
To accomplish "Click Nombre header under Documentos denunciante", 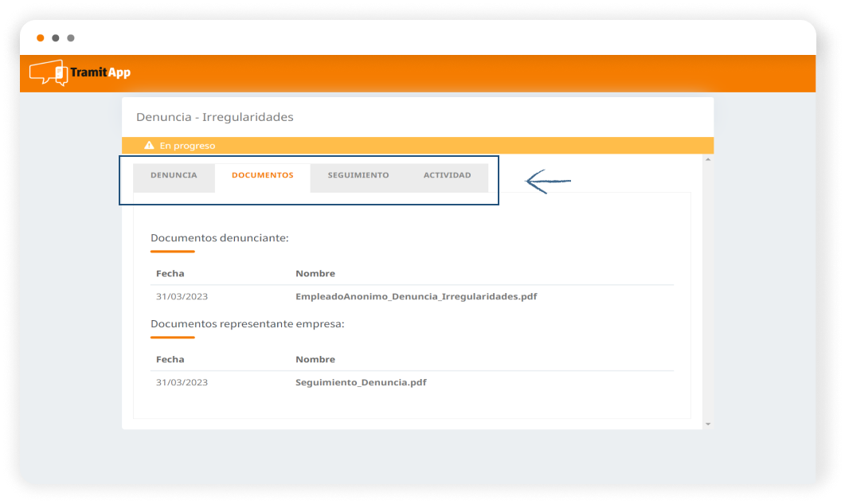I will pyautogui.click(x=315, y=273).
